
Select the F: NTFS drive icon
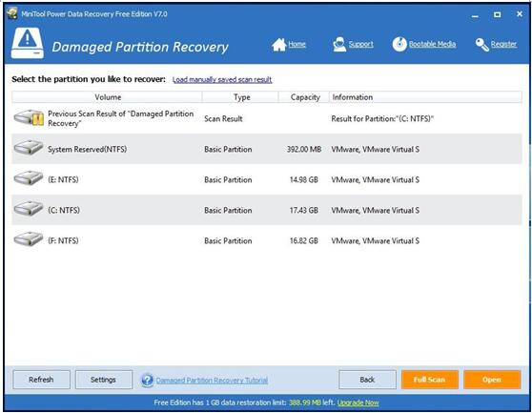[29, 239]
